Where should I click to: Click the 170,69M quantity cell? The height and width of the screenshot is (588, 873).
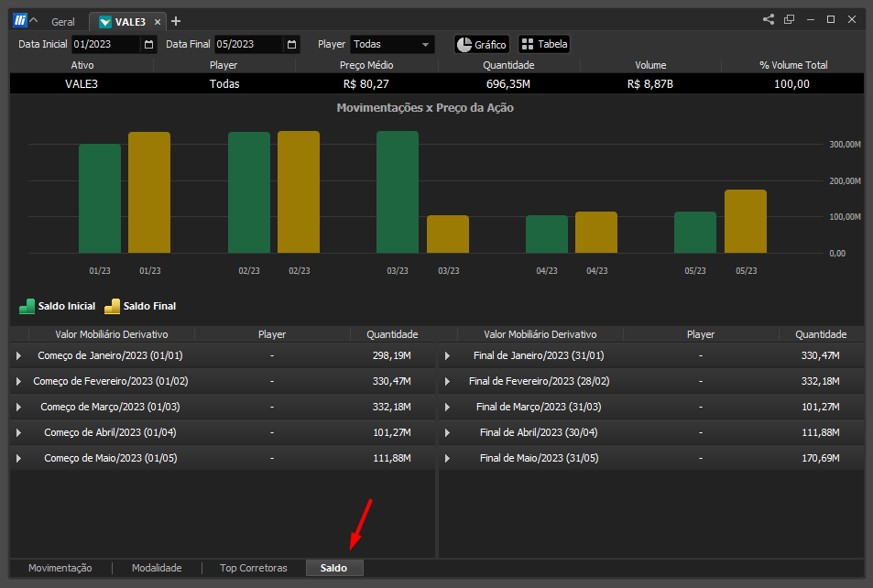(820, 458)
